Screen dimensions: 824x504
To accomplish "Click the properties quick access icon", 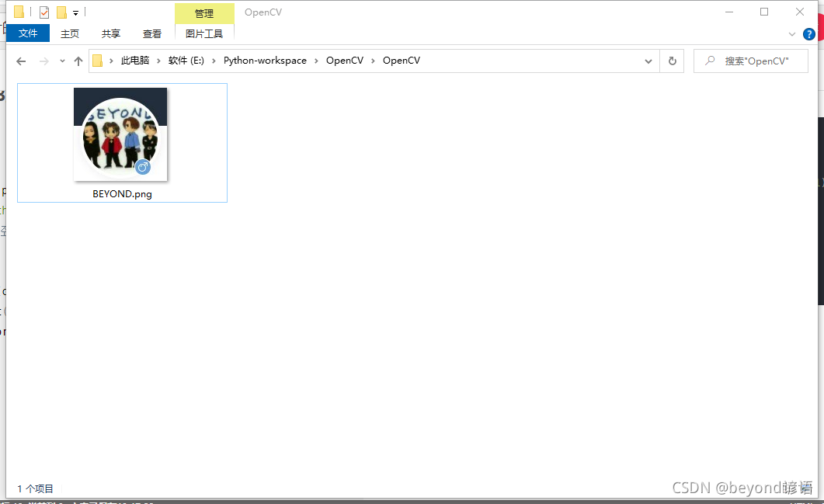I will pos(44,12).
